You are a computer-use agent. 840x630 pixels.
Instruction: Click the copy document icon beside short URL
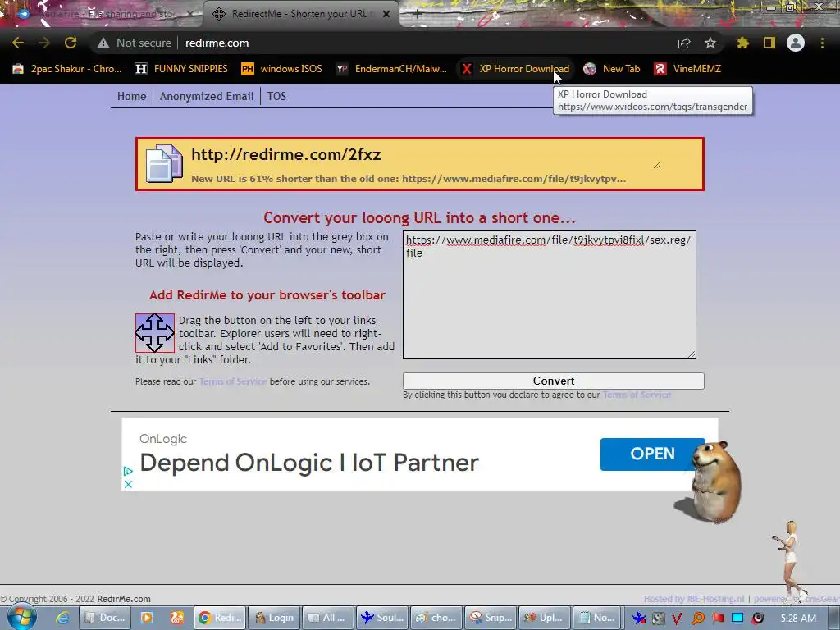pyautogui.click(x=164, y=164)
